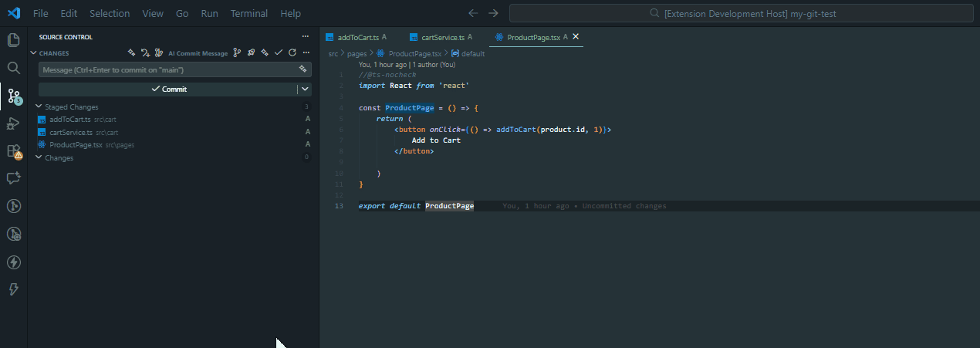Open the View menu
The height and width of the screenshot is (348, 980).
(153, 14)
